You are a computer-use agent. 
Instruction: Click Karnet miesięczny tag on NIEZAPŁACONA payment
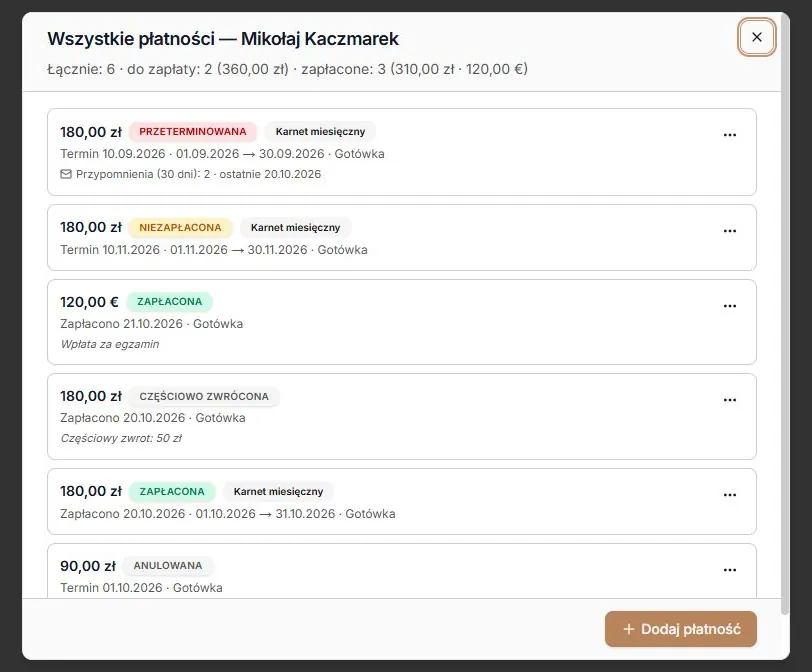pos(295,227)
